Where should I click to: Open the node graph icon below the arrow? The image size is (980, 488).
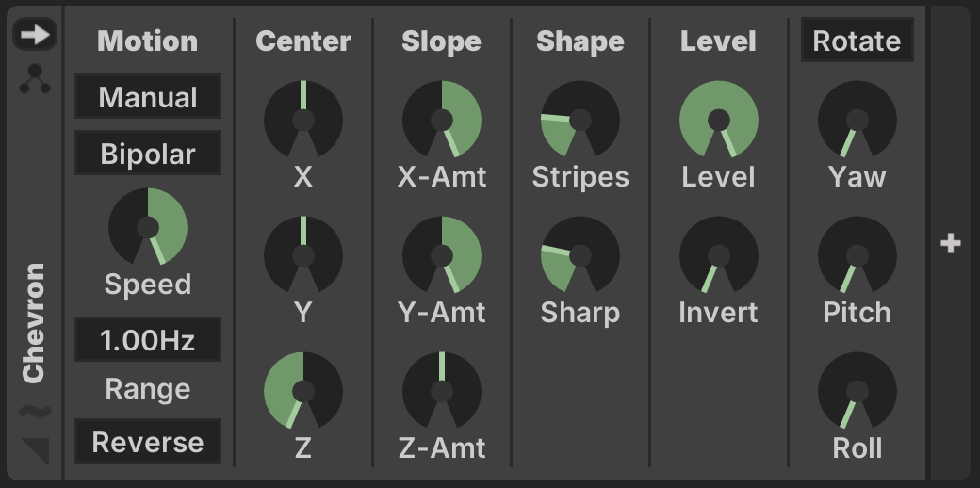35,79
